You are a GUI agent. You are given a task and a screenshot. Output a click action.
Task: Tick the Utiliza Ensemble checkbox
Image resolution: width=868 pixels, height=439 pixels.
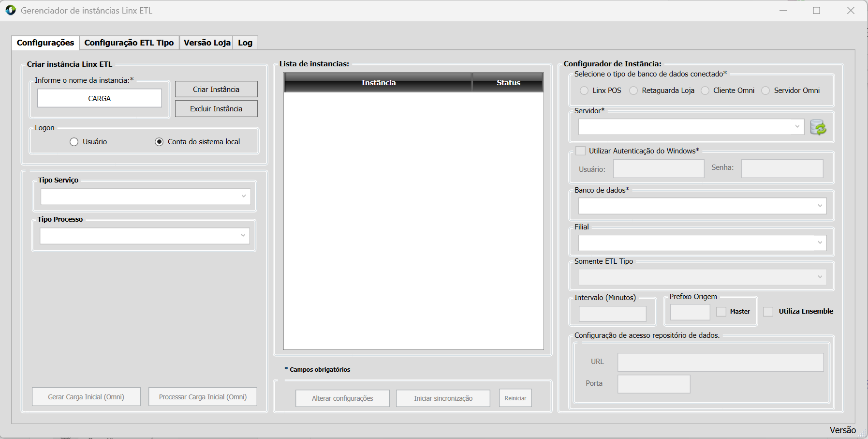tap(768, 312)
